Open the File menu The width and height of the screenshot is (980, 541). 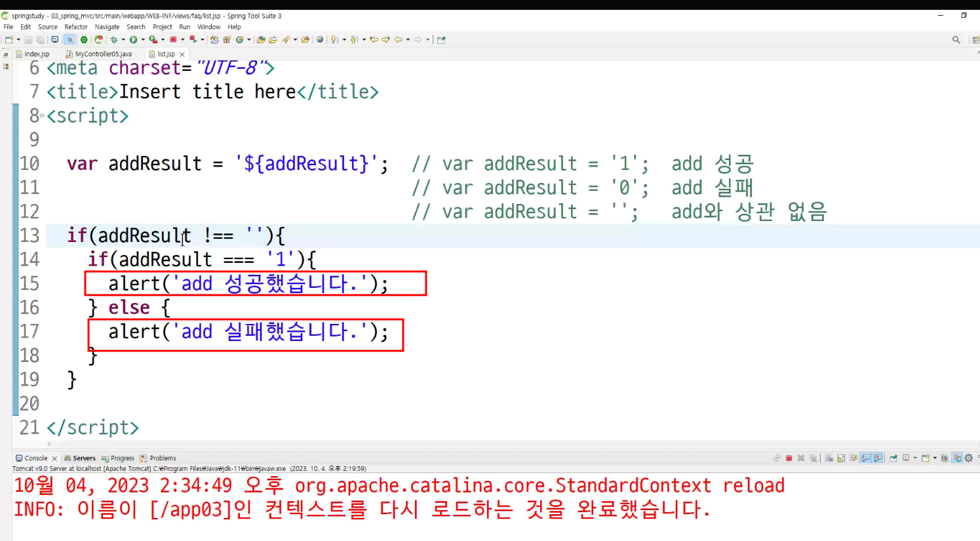tap(9, 27)
